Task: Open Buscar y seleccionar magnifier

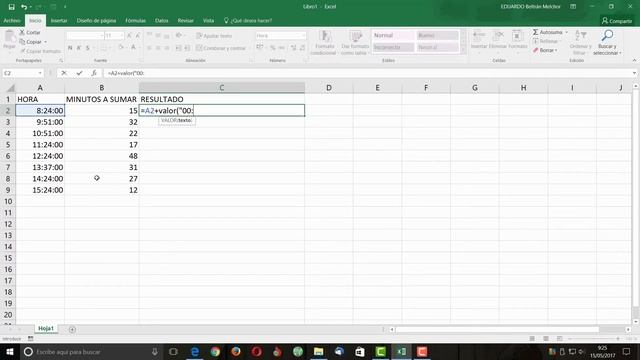Action: pos(607,42)
